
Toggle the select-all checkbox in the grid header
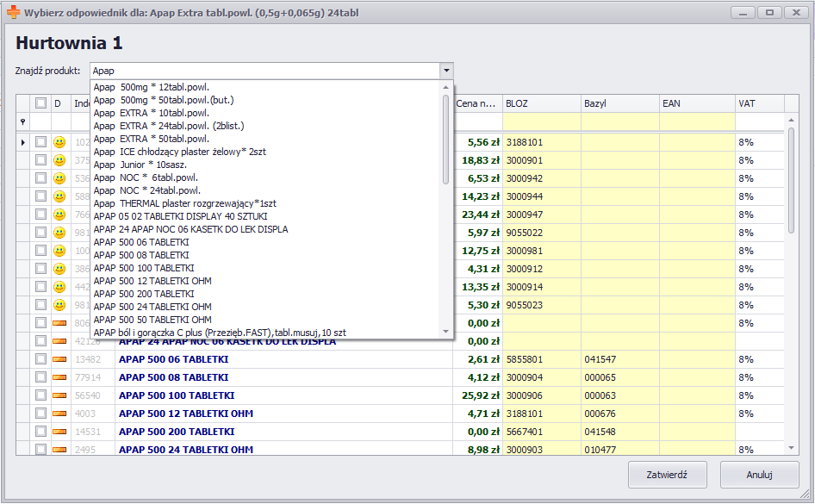(x=40, y=103)
